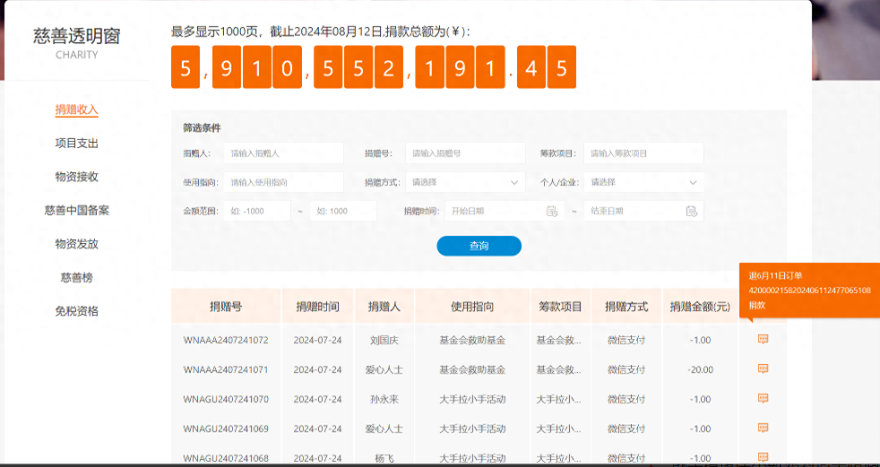The width and height of the screenshot is (880, 467).
Task: Focus the 使用指向 input field
Action: (283, 182)
